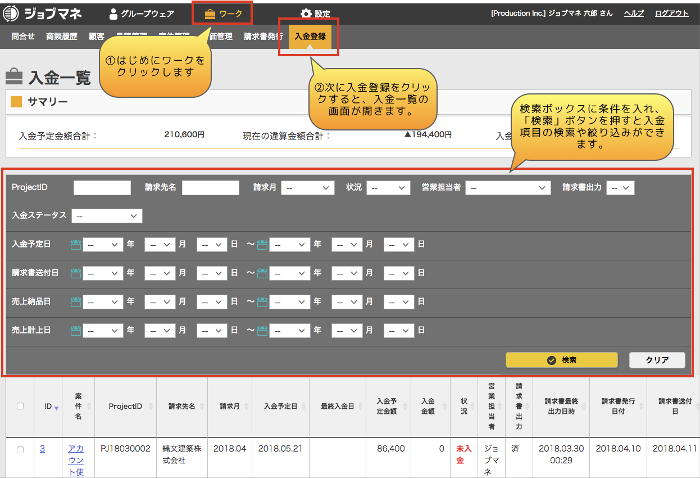Open the 入金予定日 start year dropdown
Viewport: 700px width, 478px height.
pyautogui.click(x=103, y=245)
